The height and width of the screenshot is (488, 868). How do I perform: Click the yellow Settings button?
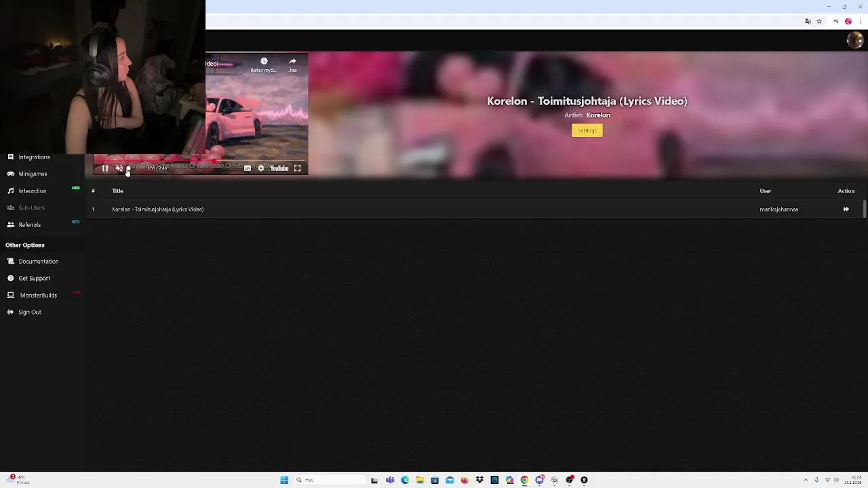[587, 130]
